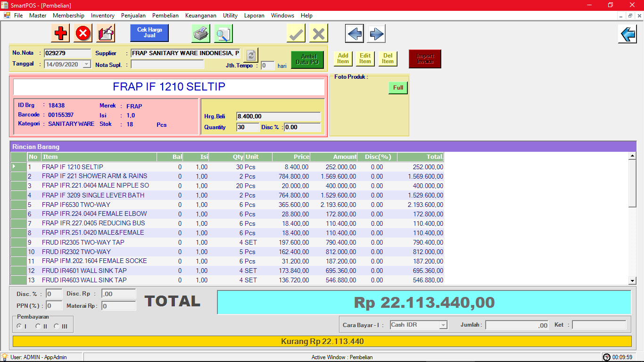
Task: Click the Edit Item button
Action: click(x=365, y=58)
